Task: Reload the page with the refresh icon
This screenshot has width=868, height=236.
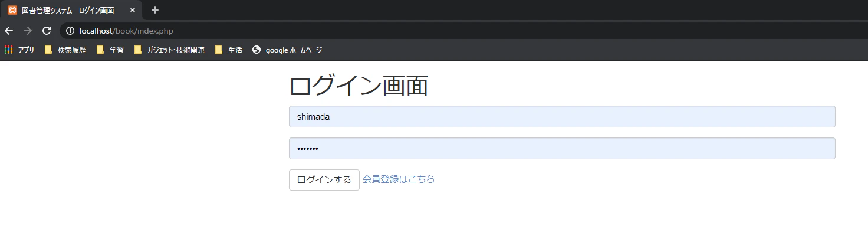Action: coord(47,31)
